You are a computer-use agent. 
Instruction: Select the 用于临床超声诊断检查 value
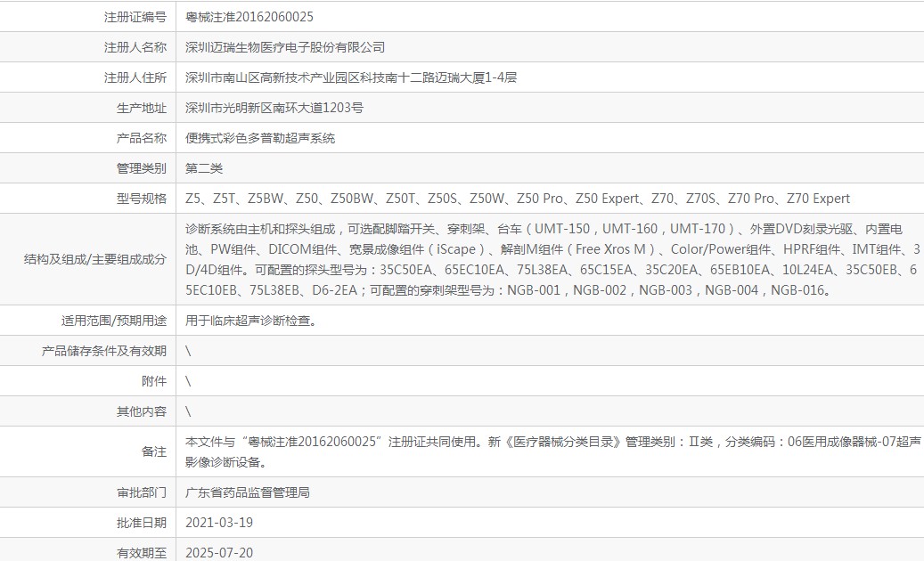click(250, 321)
